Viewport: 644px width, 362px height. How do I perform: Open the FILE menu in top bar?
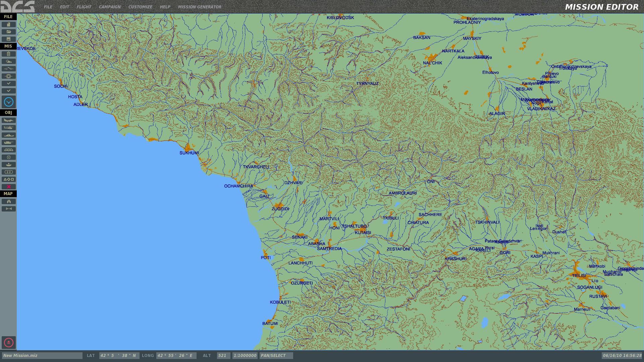(48, 7)
